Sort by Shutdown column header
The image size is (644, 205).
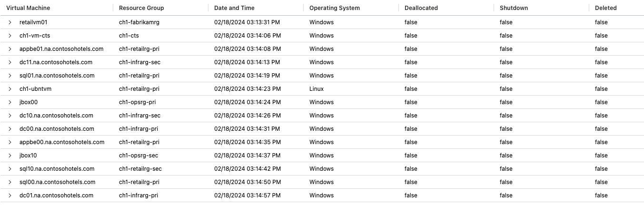pos(514,8)
